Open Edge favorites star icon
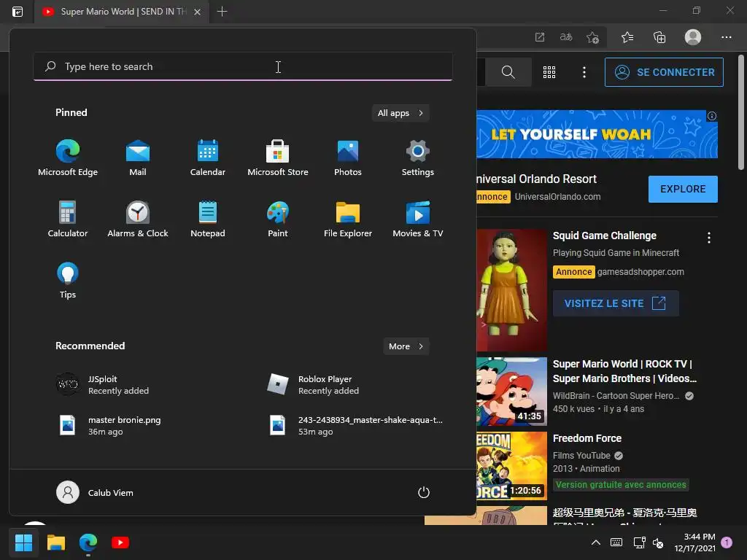This screenshot has height=560, width=747. pyautogui.click(x=627, y=37)
